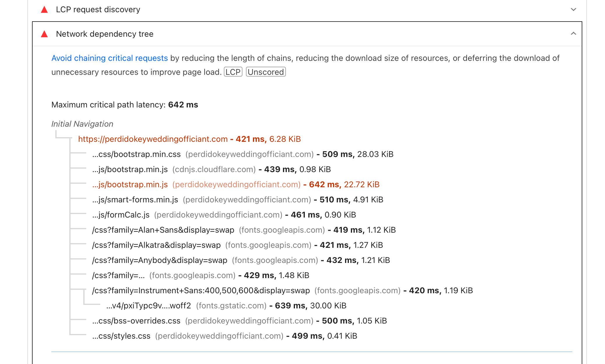Click the Network dependency tree heading
The height and width of the screenshot is (364, 605).
pyautogui.click(x=105, y=34)
